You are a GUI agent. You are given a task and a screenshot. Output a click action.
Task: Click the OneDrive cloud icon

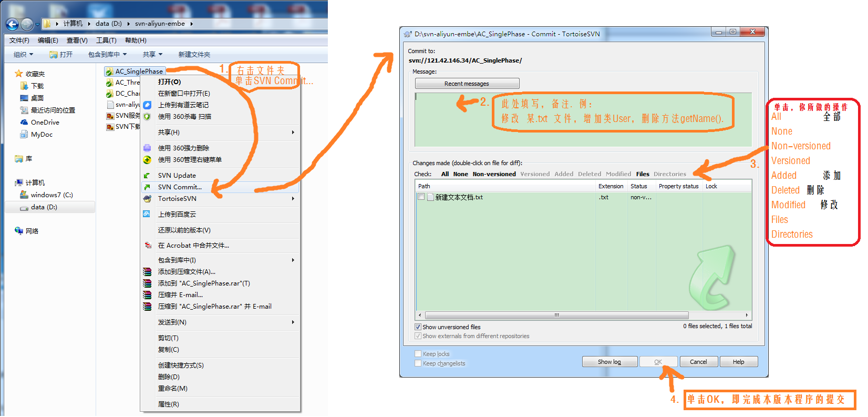24,122
